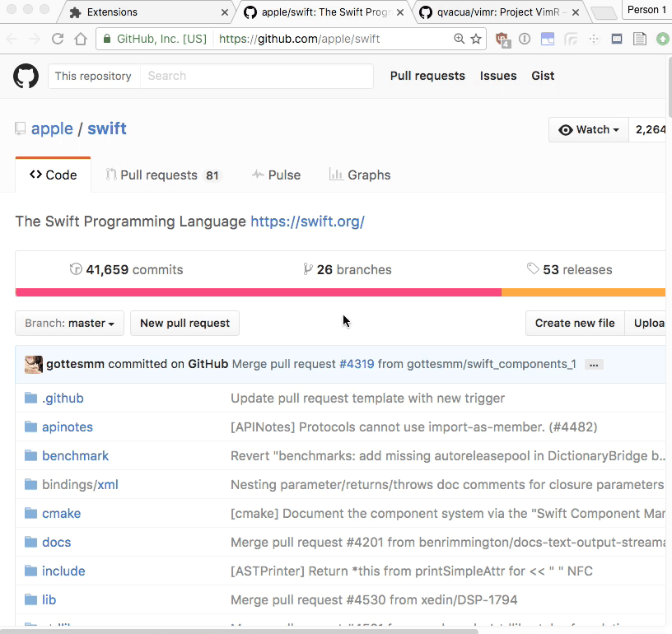Open the dark screen extension icon
This screenshot has height=634, width=672.
pos(617,39)
